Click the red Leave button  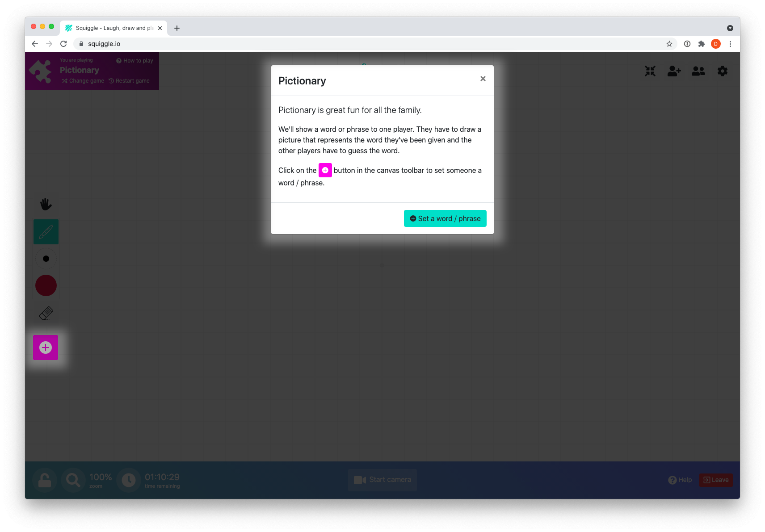(716, 480)
